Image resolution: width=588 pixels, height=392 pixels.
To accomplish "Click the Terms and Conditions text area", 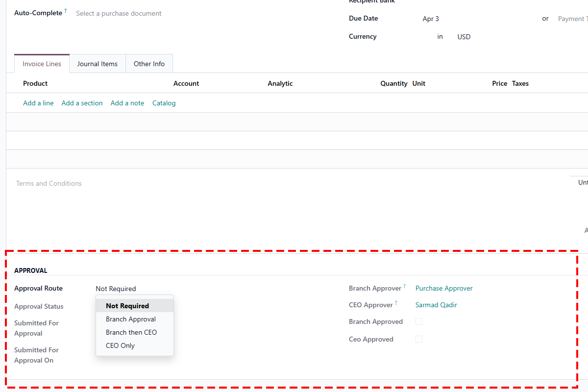I will tap(49, 183).
